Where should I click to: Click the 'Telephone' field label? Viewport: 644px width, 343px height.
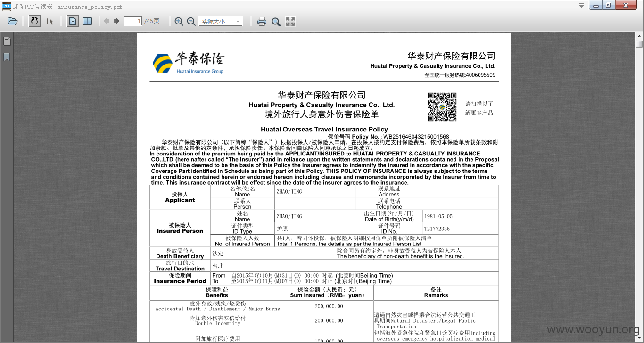pos(389,206)
